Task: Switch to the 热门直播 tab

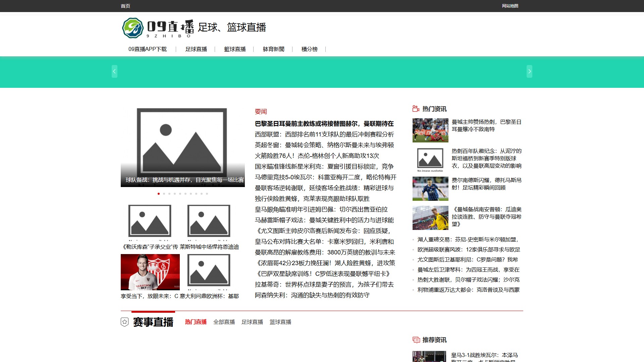Action: click(x=196, y=322)
